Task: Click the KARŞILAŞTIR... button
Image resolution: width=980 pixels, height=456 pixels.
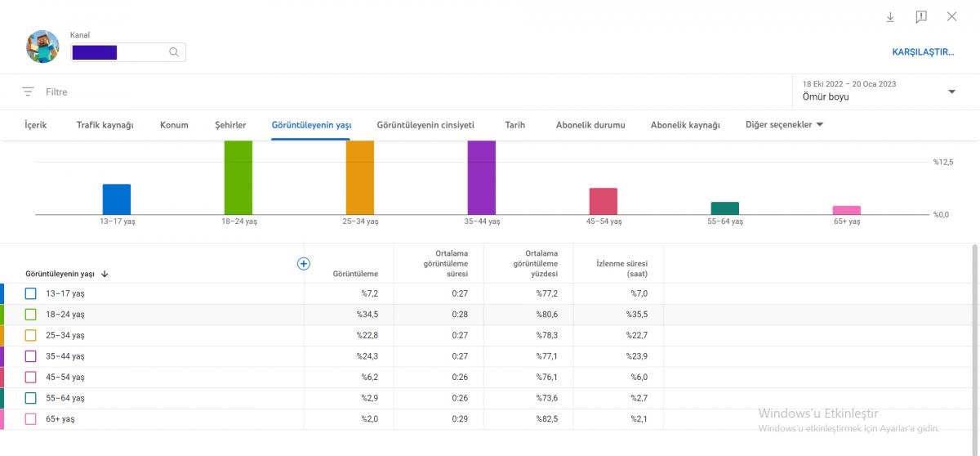Action: (923, 51)
